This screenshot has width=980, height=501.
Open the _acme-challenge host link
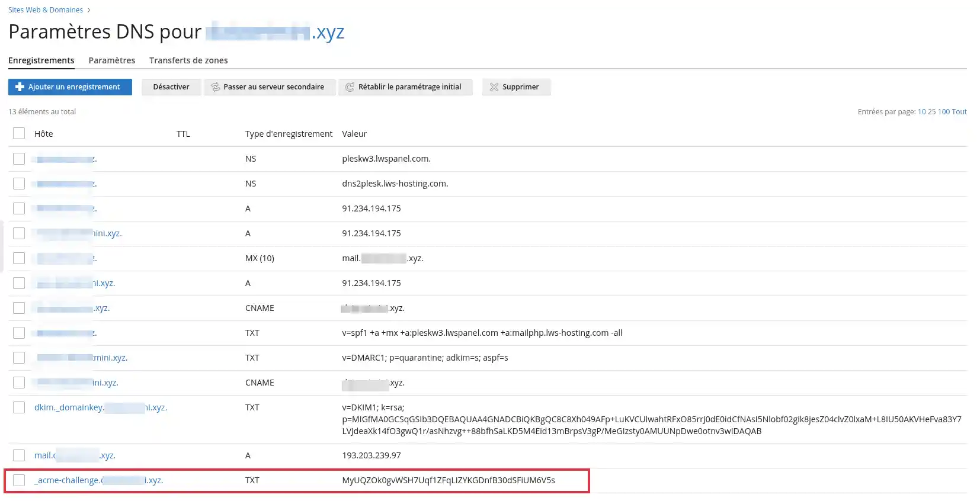click(98, 480)
